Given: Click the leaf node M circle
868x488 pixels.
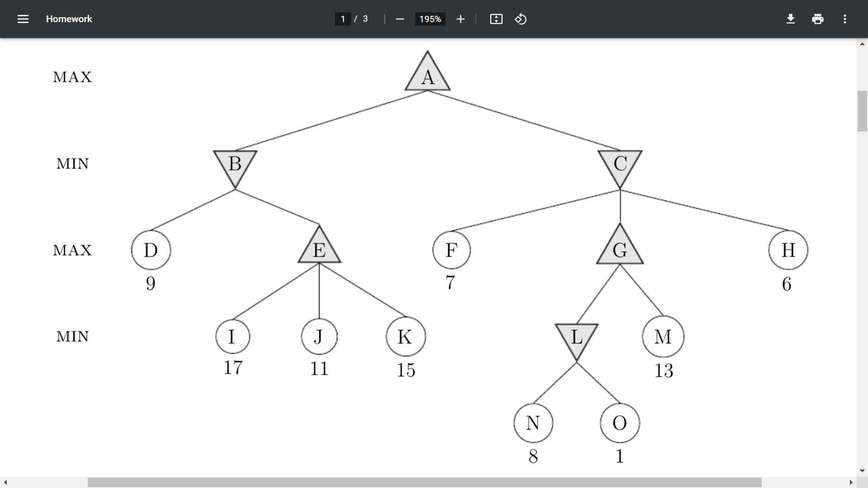Looking at the screenshot, I should [663, 337].
